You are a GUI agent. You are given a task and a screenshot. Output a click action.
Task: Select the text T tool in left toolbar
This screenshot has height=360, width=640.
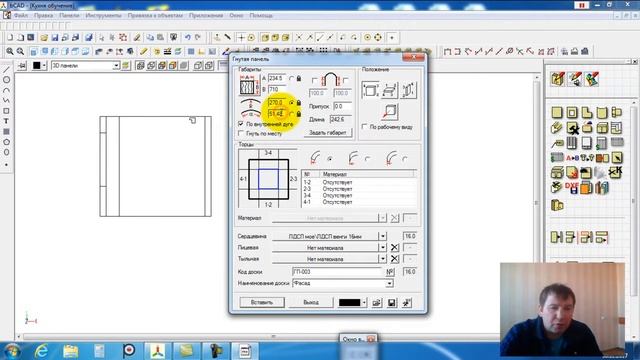click(6, 121)
